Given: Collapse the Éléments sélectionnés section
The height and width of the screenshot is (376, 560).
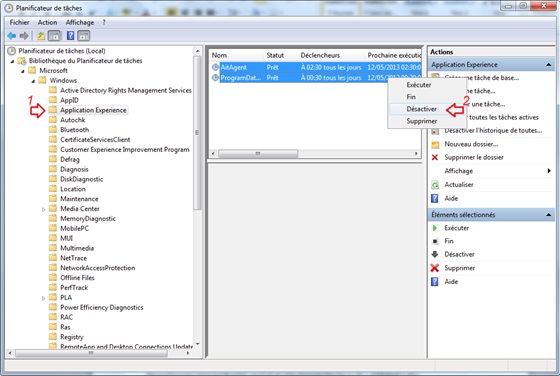Looking at the screenshot, I should click(549, 215).
